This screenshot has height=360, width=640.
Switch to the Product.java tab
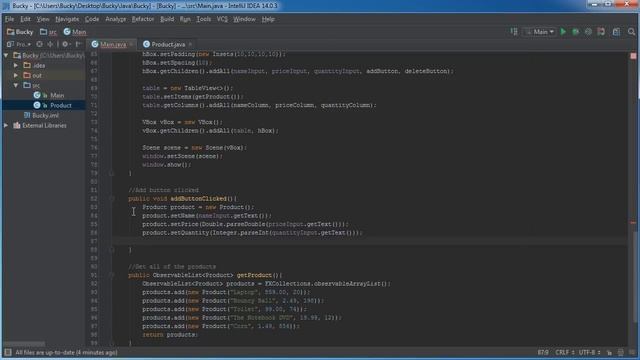click(168, 44)
